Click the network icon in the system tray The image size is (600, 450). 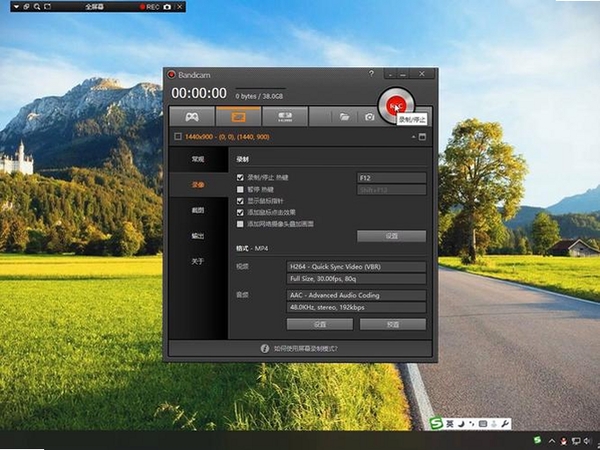(576, 441)
